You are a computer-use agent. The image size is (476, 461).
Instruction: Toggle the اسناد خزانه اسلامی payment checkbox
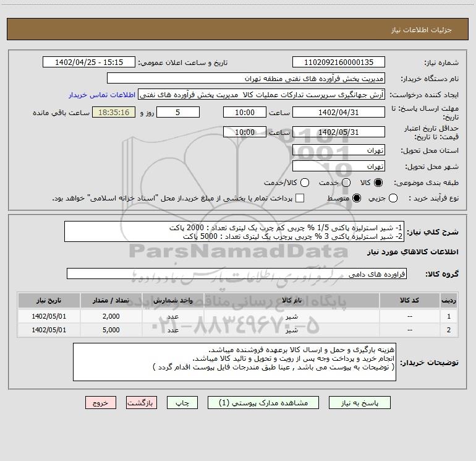[300, 198]
